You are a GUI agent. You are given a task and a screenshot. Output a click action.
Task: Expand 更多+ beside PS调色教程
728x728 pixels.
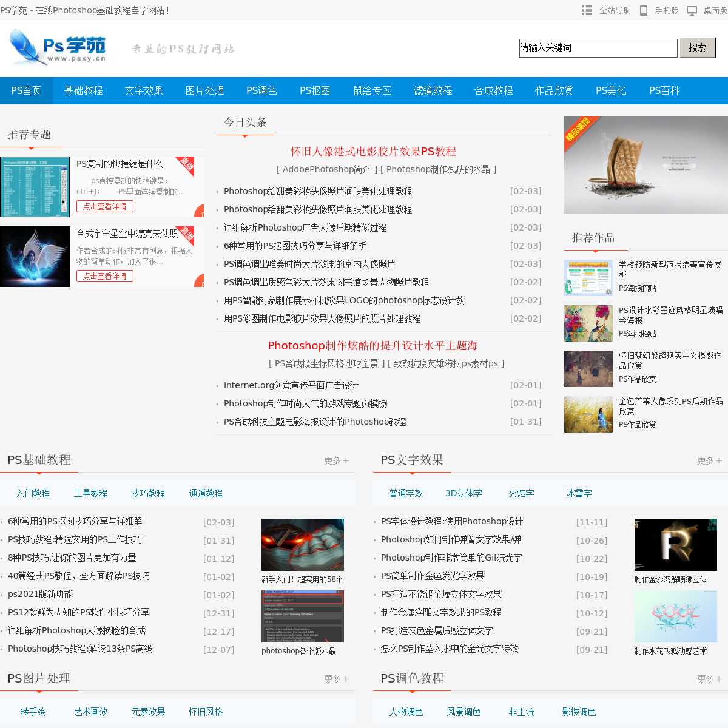point(709,679)
